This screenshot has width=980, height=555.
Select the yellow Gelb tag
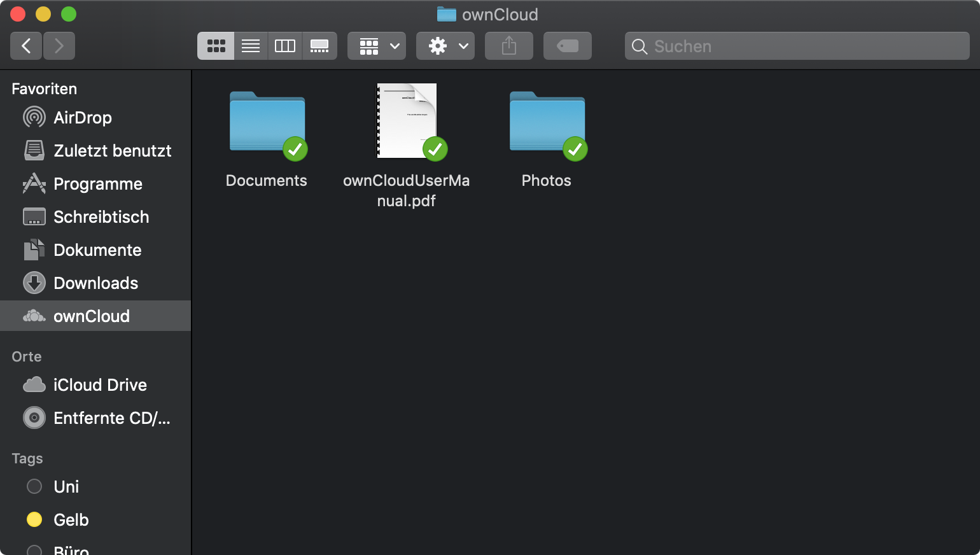point(95,520)
